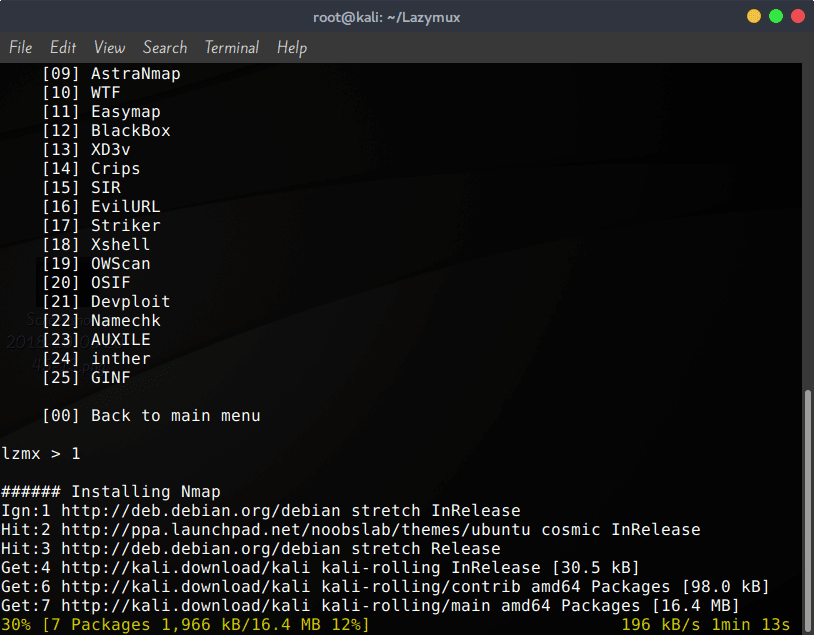
Task: Click the text [09] AstraNmap
Action: point(112,74)
